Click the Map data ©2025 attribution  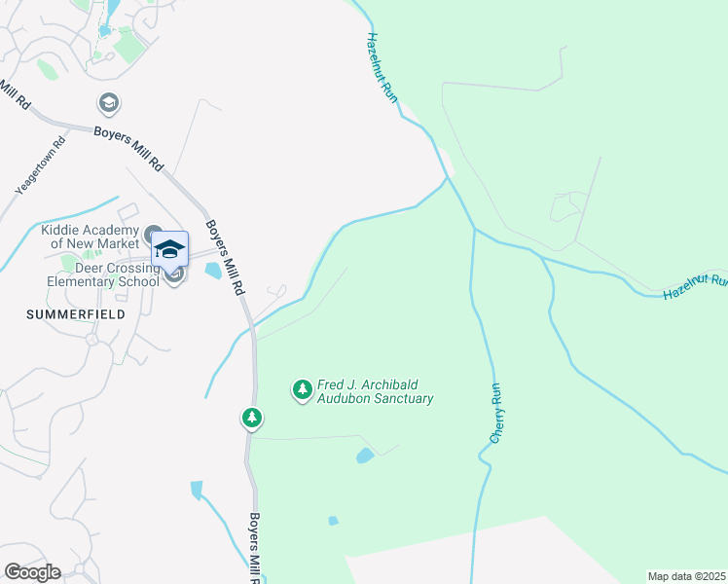pos(687,576)
